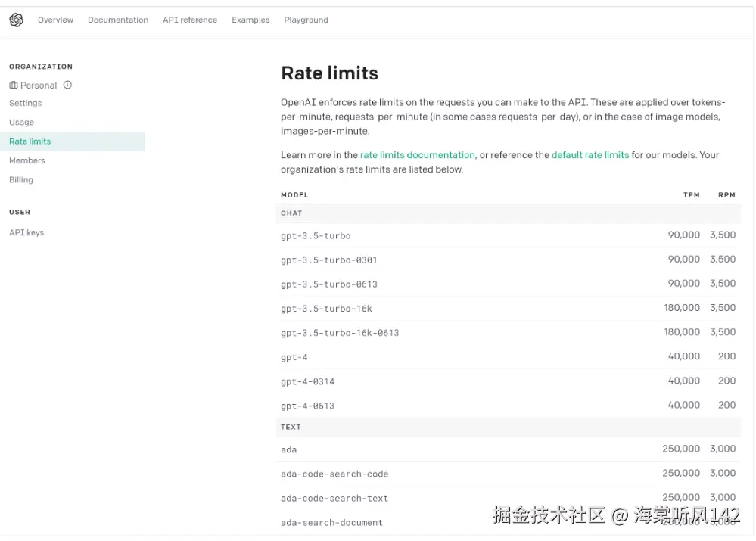This screenshot has height=541, width=756.
Task: Select the gpt-3.5-turbo model name
Action: click(x=316, y=236)
